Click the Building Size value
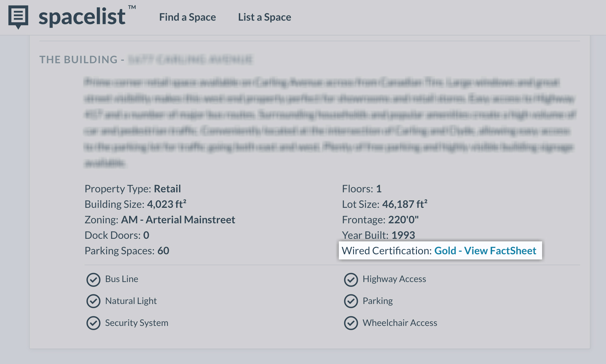606x364 pixels. pos(167,204)
